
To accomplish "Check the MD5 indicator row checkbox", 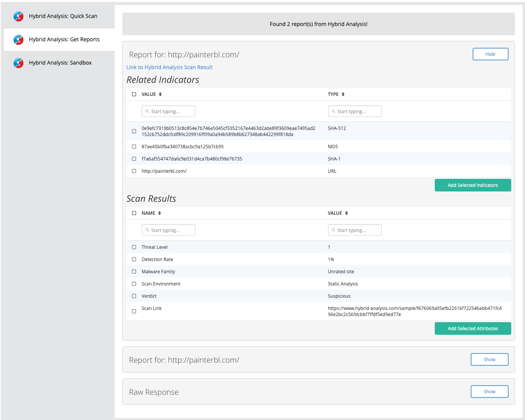I will [134, 147].
